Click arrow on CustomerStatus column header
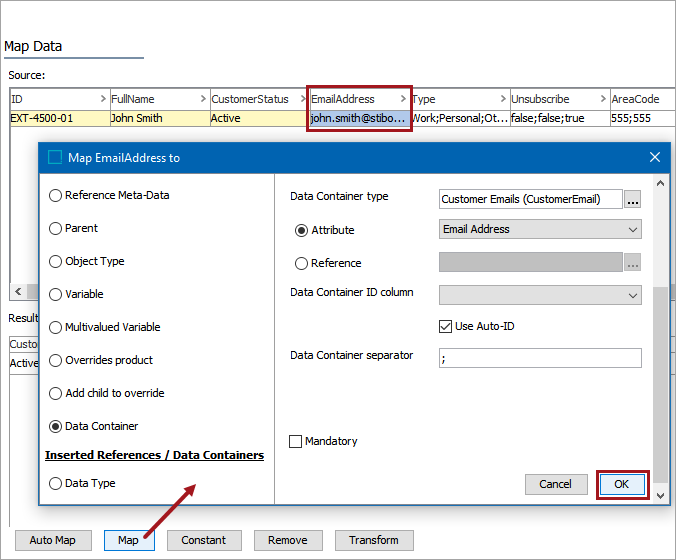 click(x=303, y=99)
